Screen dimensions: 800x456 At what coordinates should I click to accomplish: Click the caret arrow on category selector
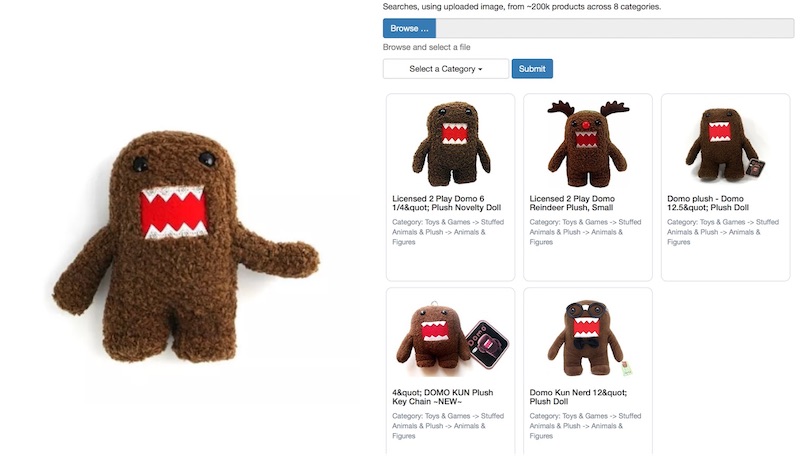pos(480,70)
